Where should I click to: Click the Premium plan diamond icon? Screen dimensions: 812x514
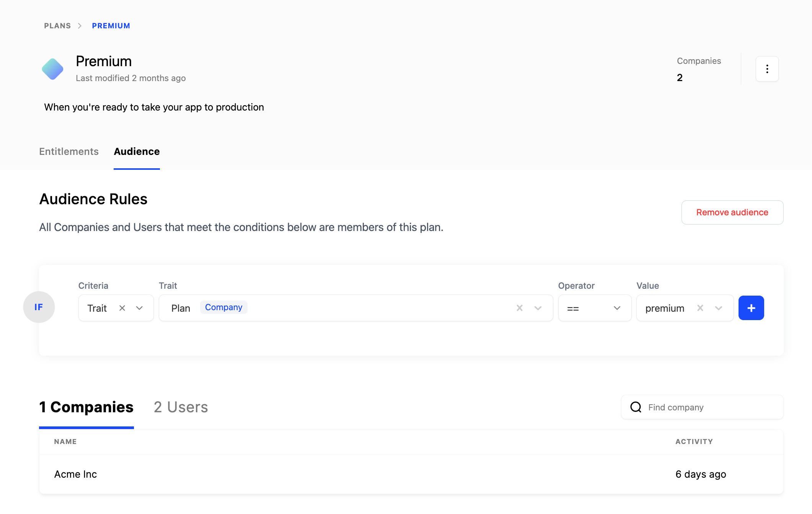pyautogui.click(x=52, y=69)
